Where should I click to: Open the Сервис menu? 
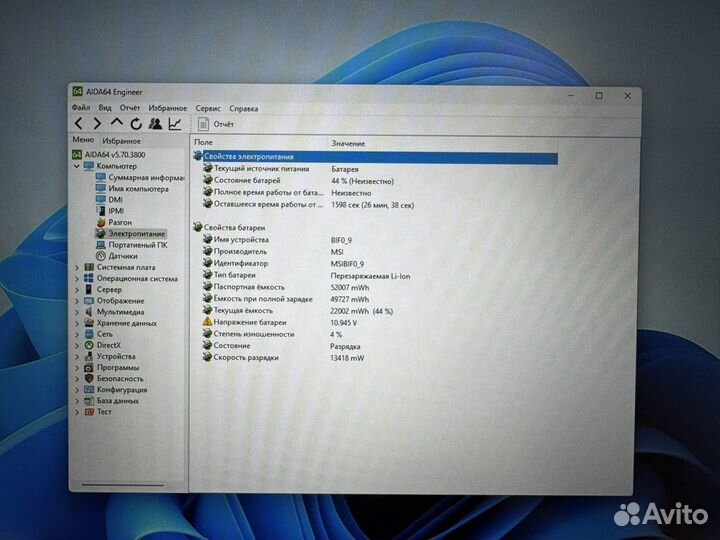[208, 108]
